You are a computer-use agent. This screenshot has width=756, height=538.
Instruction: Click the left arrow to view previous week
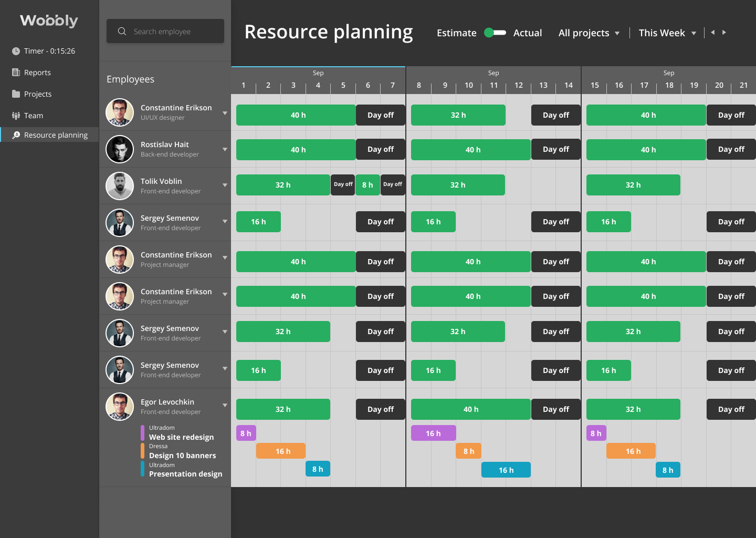coord(712,32)
